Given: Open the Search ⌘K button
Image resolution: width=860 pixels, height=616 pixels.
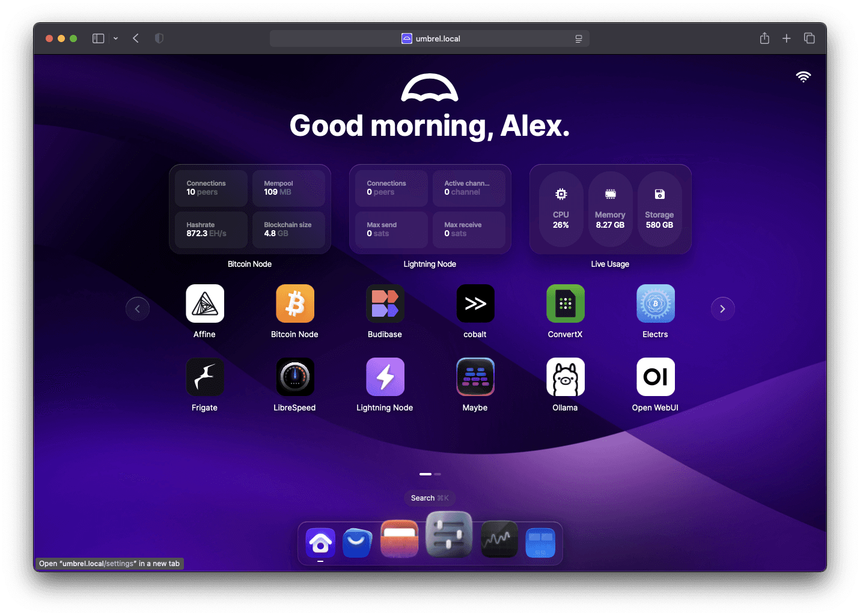Looking at the screenshot, I should click(430, 498).
